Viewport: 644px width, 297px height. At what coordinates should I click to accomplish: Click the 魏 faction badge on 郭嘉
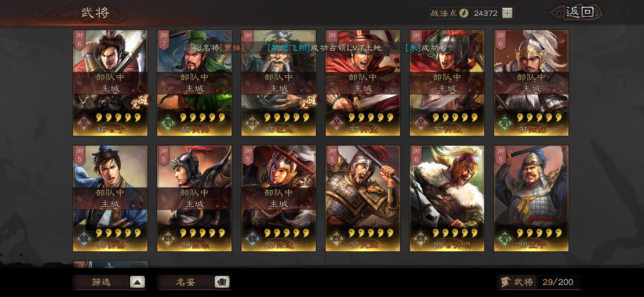(x=84, y=239)
